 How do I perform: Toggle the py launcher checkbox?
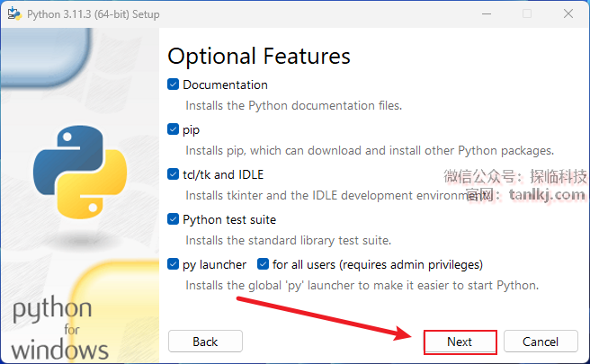[173, 264]
